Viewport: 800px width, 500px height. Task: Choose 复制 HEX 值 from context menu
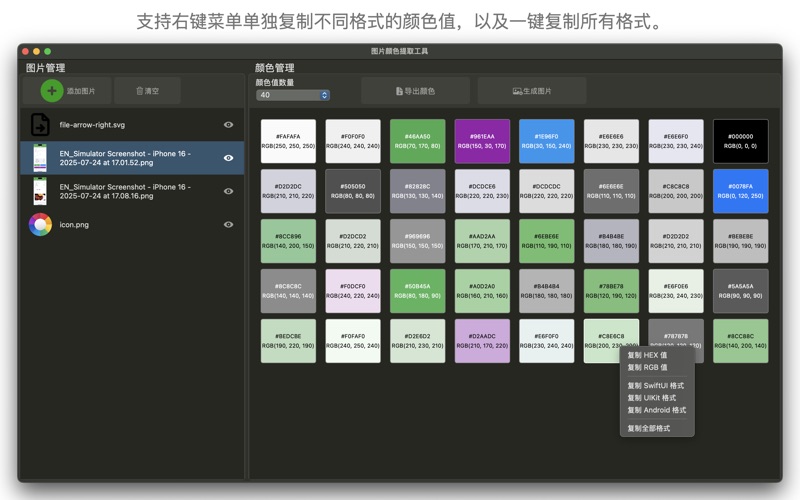pos(647,355)
